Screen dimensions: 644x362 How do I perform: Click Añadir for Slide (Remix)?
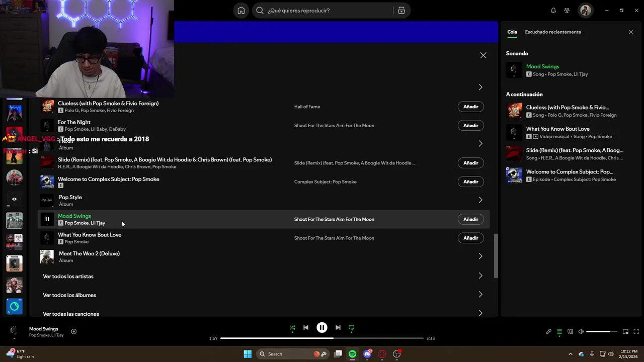[471, 163]
